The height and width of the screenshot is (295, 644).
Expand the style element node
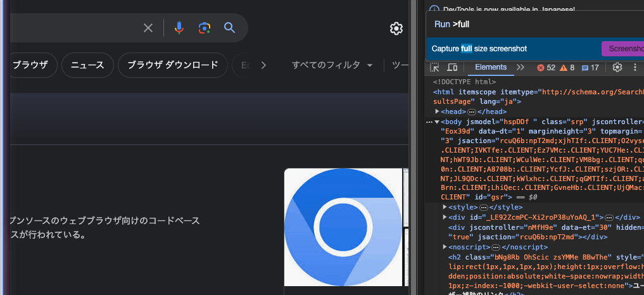pyautogui.click(x=445, y=207)
